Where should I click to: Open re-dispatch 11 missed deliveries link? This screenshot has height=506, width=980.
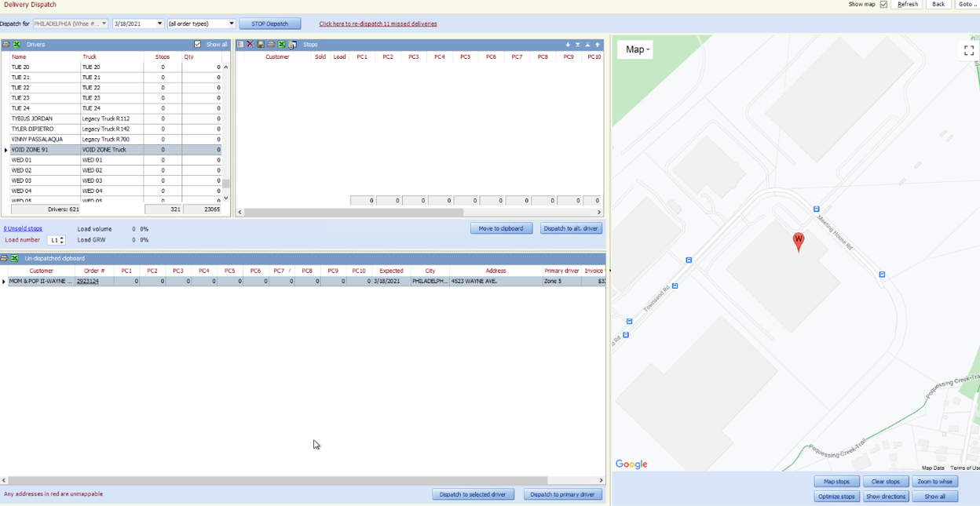click(x=378, y=24)
